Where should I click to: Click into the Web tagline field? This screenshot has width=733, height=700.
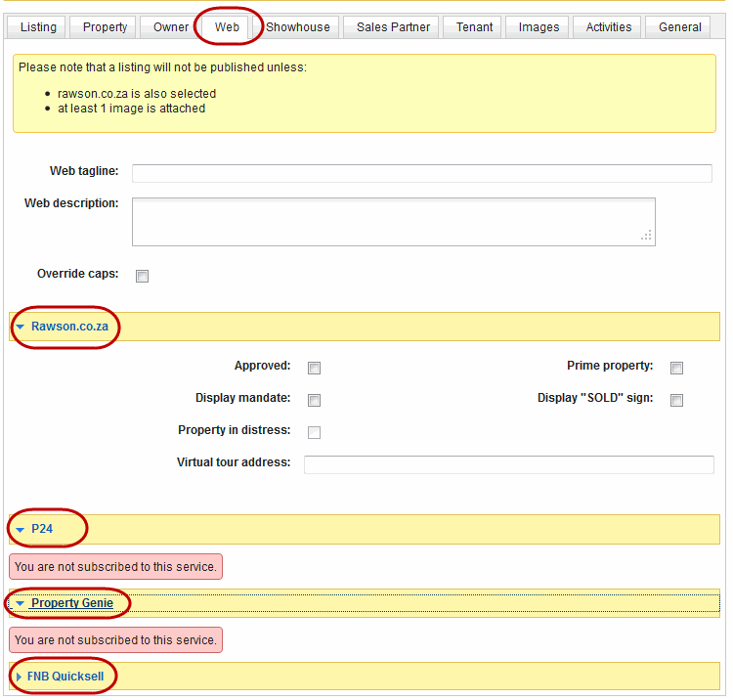[421, 173]
